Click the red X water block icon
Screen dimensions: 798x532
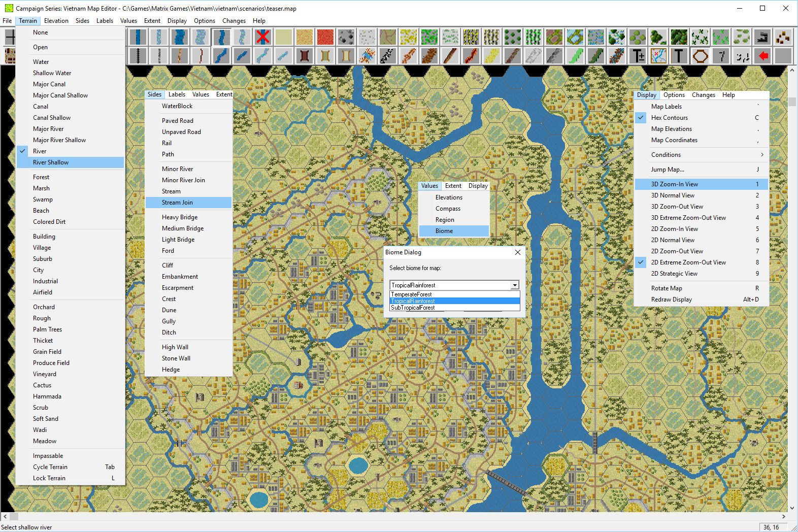tap(262, 37)
